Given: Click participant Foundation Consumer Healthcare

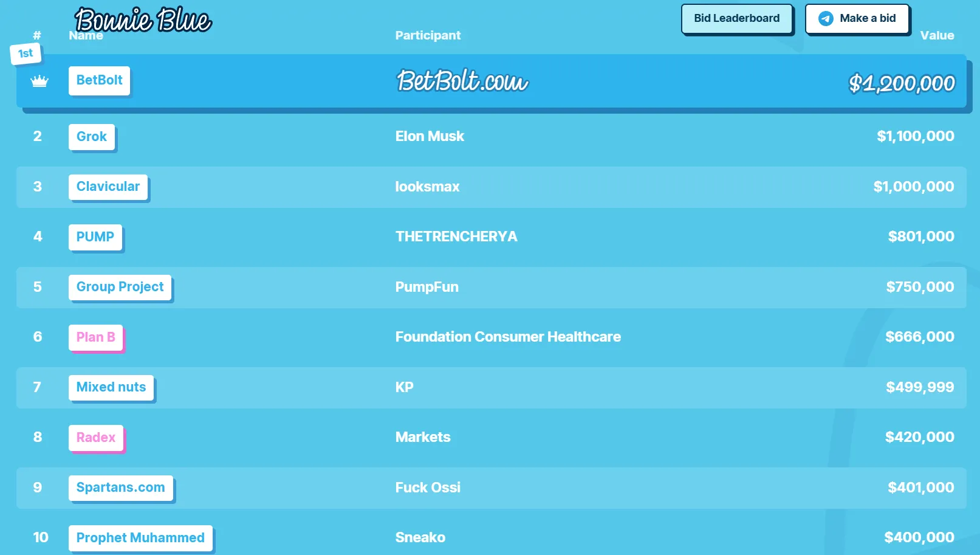Looking at the screenshot, I should tap(508, 337).
